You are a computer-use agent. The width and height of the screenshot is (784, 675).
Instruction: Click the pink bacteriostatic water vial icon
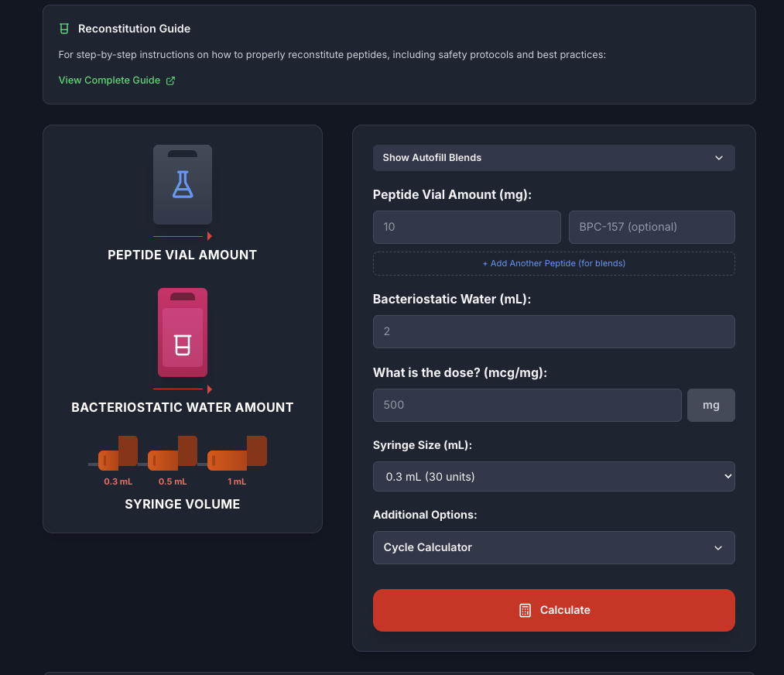183,333
